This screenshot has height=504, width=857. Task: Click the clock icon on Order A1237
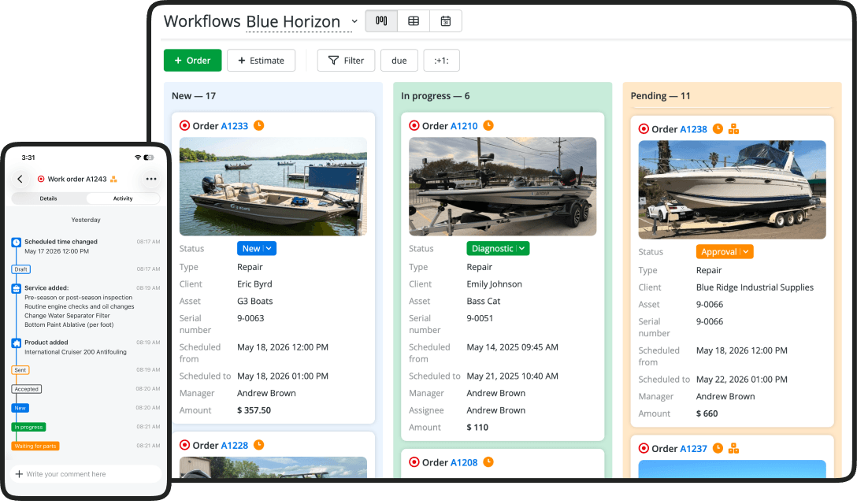[x=718, y=449]
